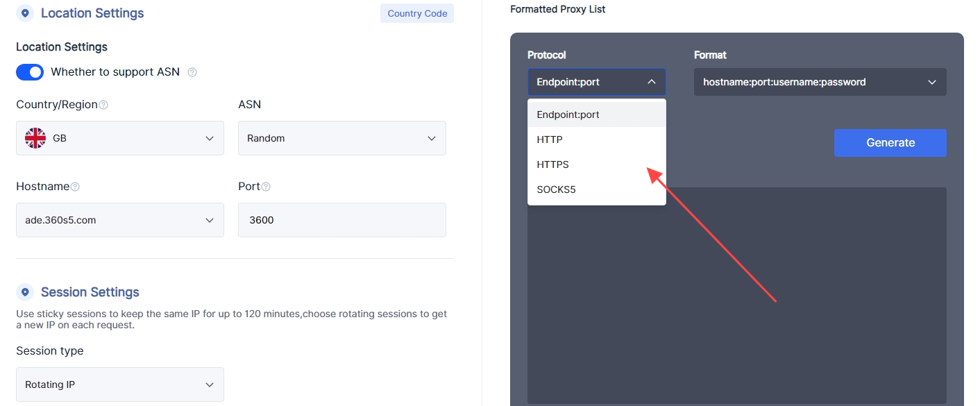This screenshot has width=980, height=406.
Task: Click the Port input field
Action: tap(341, 220)
